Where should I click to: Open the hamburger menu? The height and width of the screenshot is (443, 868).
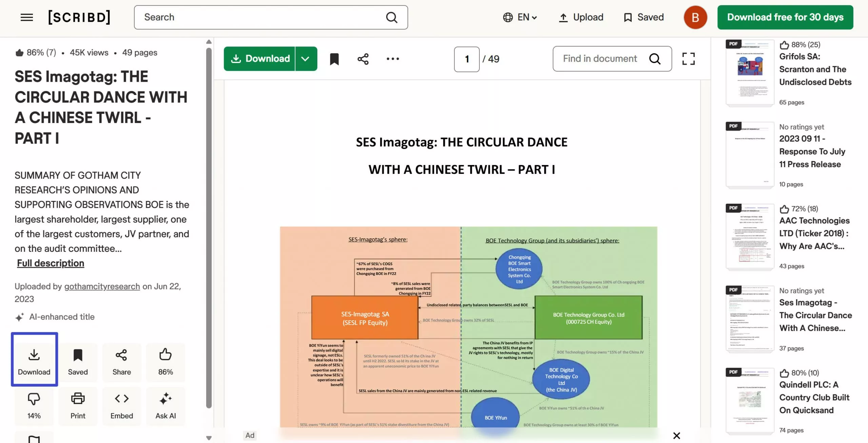(x=27, y=17)
